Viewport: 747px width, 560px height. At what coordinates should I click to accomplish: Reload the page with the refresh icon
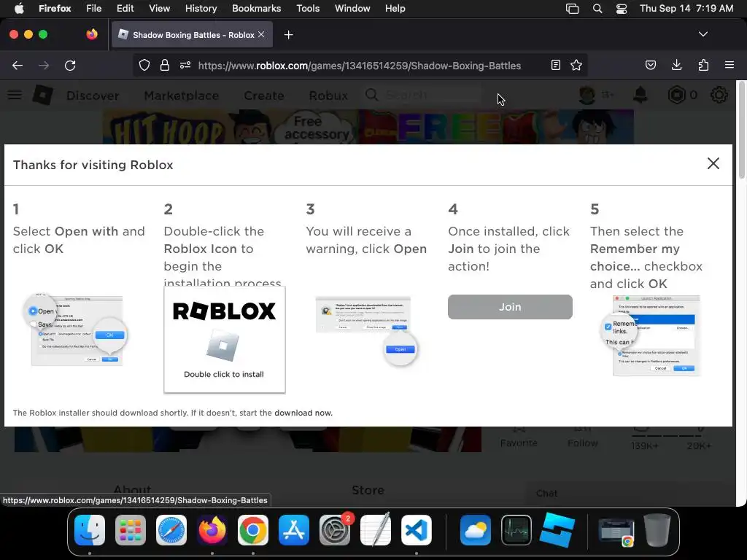[70, 65]
